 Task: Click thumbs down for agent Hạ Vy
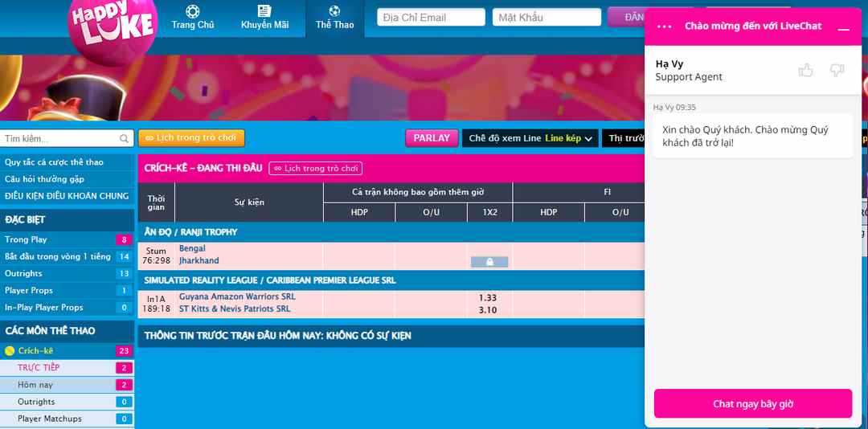click(x=837, y=71)
